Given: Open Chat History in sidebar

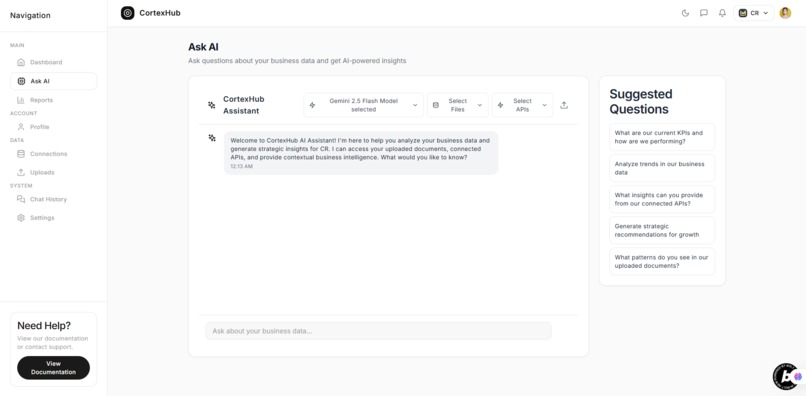Looking at the screenshot, I should (53, 199).
